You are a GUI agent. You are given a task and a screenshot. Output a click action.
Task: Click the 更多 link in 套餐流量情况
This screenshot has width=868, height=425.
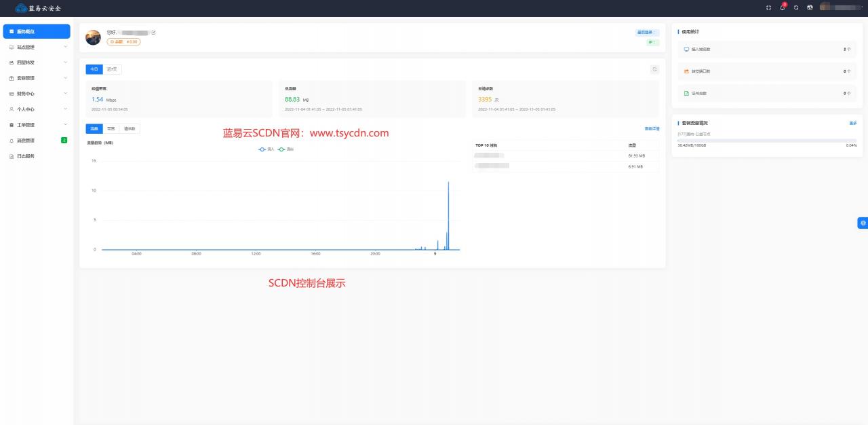[x=853, y=123]
